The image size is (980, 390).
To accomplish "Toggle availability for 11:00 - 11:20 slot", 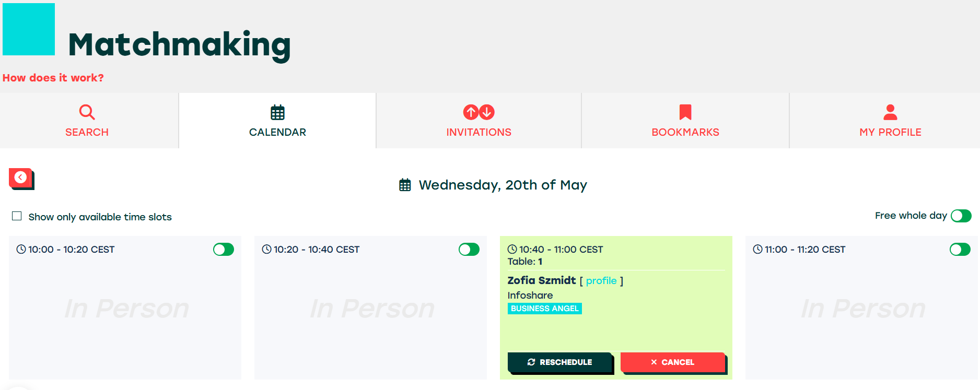I will 960,250.
